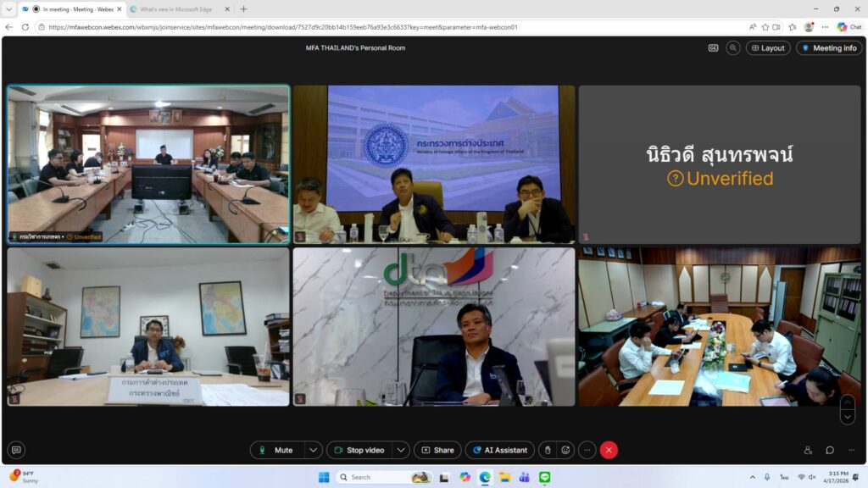
Task: Open the Layout options menu
Action: click(767, 48)
